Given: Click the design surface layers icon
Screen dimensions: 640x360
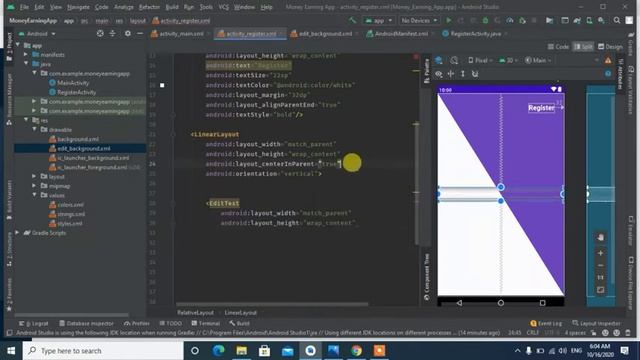Looking at the screenshot, I should point(439,60).
